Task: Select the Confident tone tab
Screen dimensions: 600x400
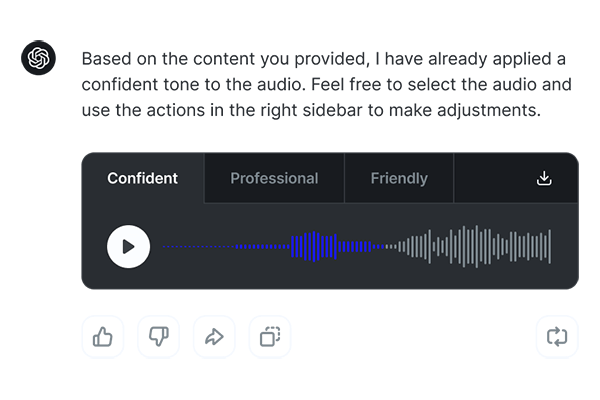Action: 142,179
